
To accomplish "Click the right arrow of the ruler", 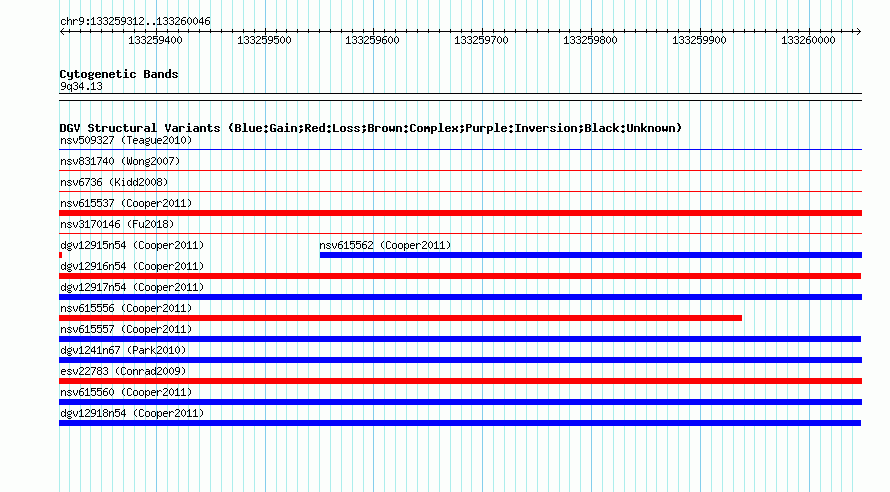I will 858,31.
